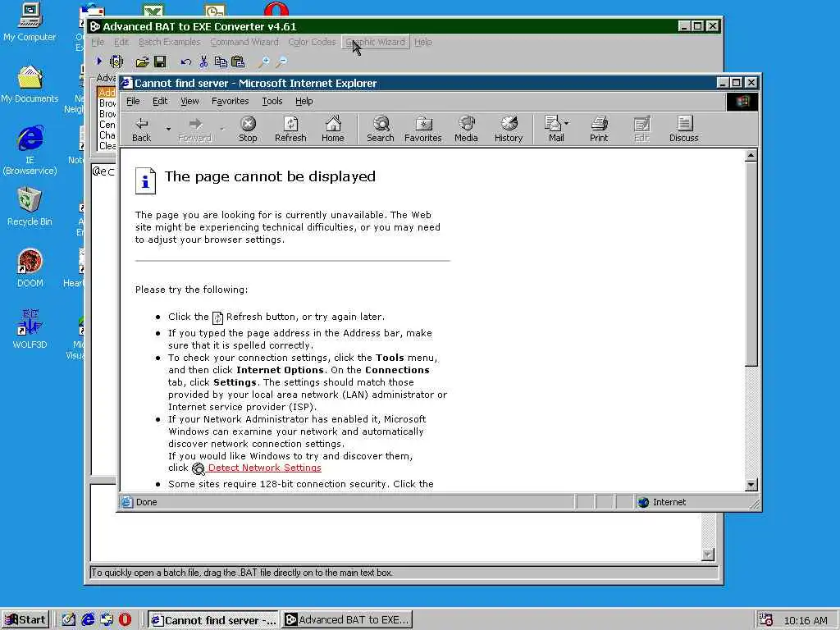Click the Open file folder icon in BAT converter

[x=142, y=62]
